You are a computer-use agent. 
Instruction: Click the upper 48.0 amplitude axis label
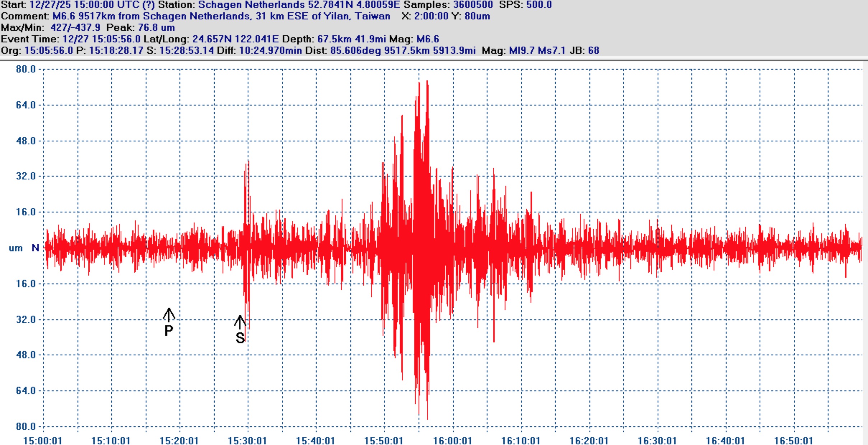(x=26, y=141)
